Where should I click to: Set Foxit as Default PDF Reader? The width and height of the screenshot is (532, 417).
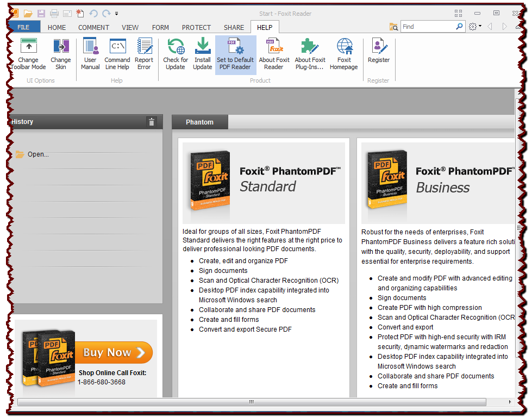coord(235,55)
